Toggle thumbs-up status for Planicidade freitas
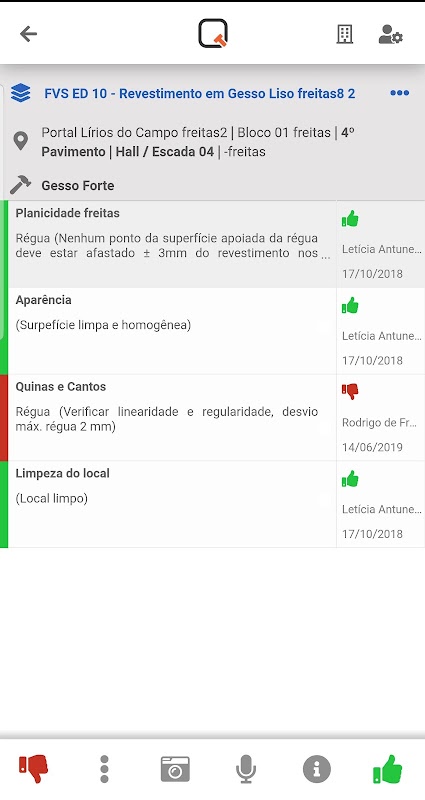 (350, 219)
